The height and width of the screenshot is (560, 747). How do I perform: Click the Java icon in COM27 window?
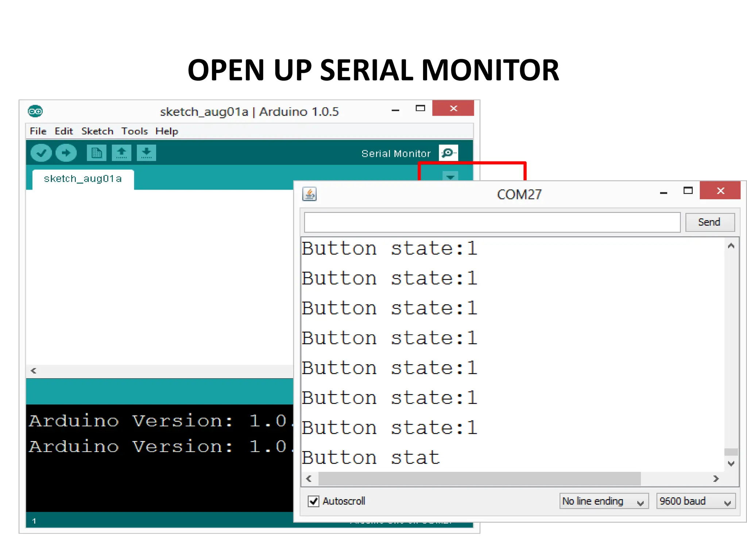(309, 194)
